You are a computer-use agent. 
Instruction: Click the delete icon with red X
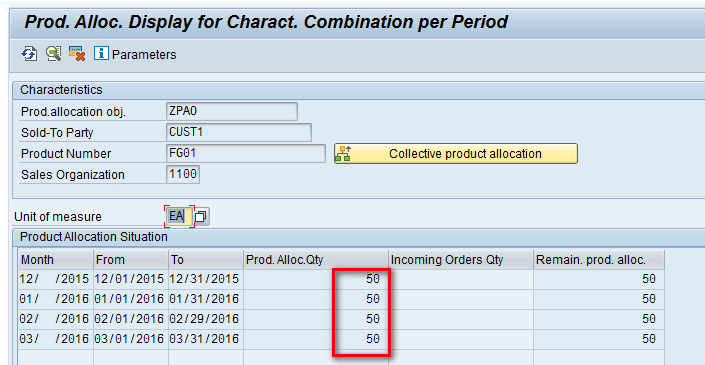[x=77, y=54]
